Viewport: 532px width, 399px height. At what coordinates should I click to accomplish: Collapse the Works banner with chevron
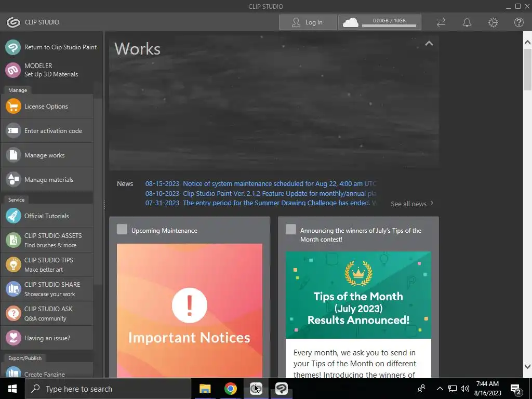pos(429,44)
